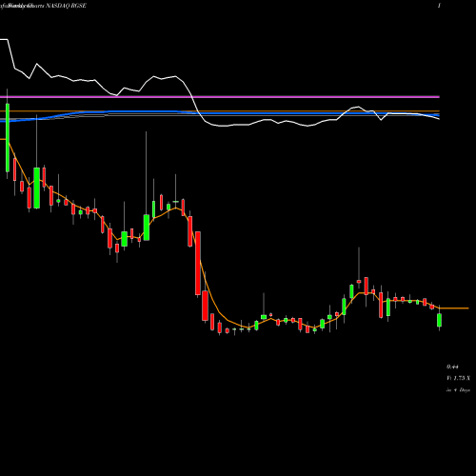Click the 'in 4 Days' label
The width and height of the screenshot is (476, 476).
tap(458, 390)
